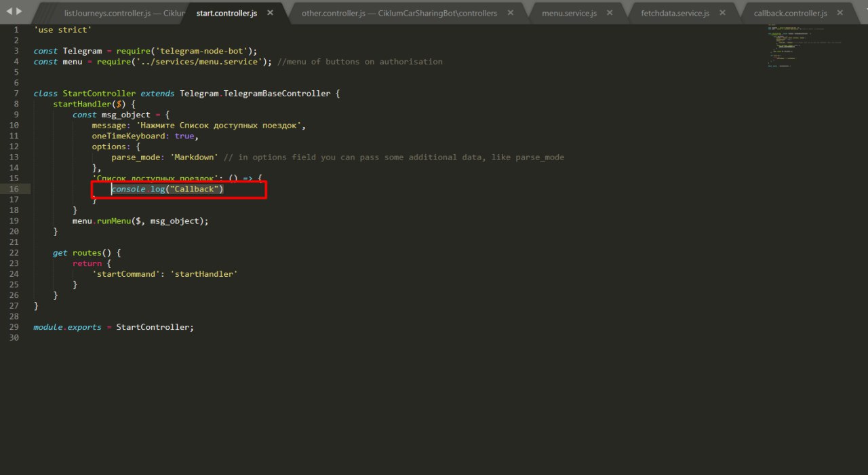Viewport: 868px width, 475px height.
Task: Click the 'Markdown' string value
Action: [195, 157]
